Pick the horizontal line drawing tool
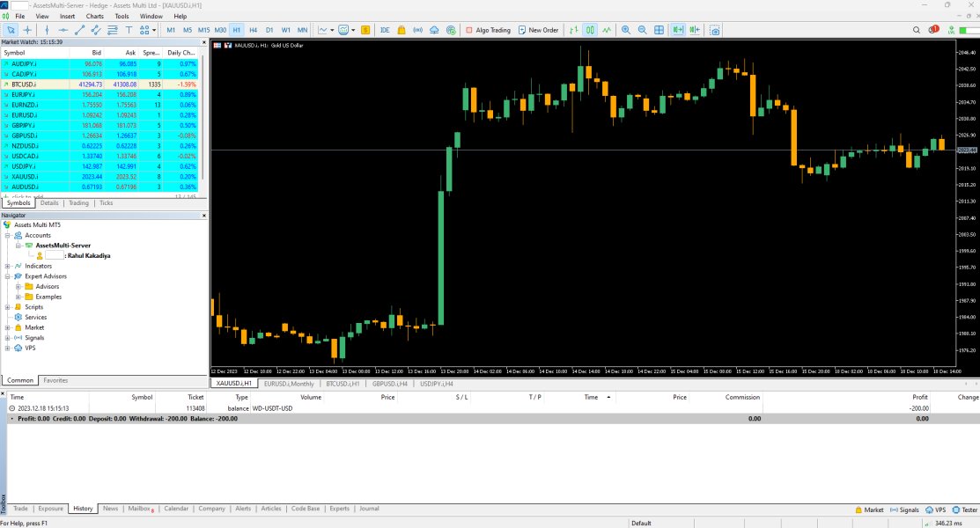980x528 pixels. (x=63, y=30)
